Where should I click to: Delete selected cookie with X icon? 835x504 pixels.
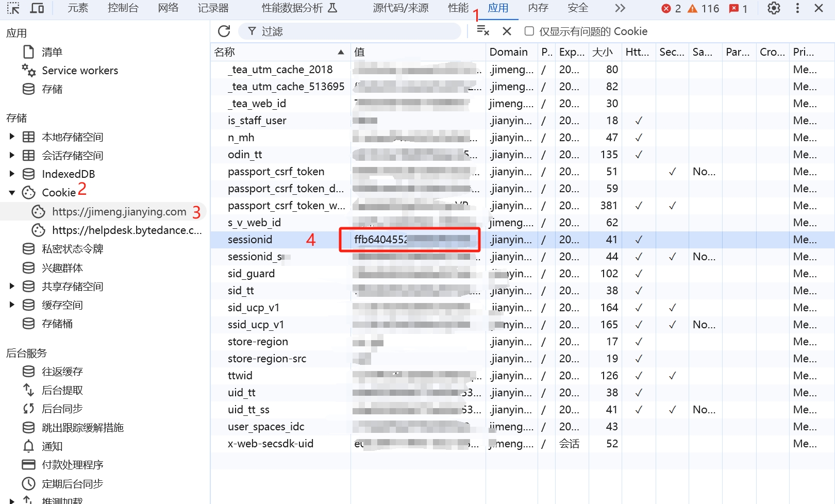507,31
